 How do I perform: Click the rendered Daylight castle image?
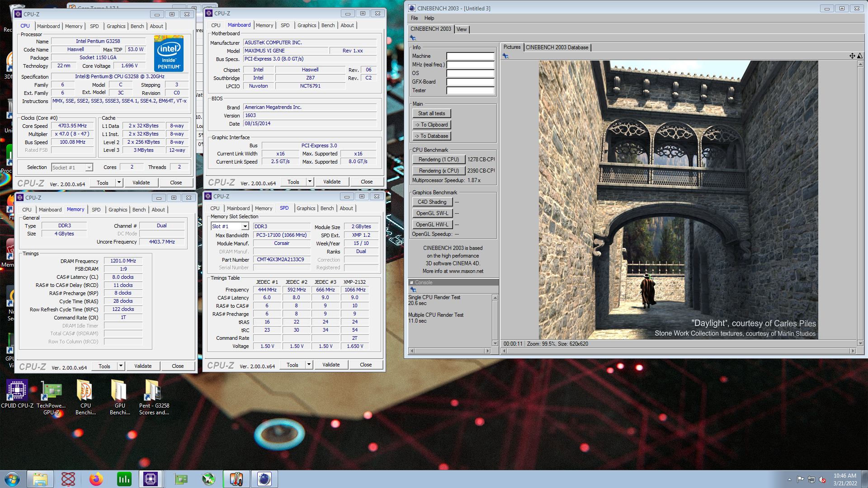[x=678, y=200]
